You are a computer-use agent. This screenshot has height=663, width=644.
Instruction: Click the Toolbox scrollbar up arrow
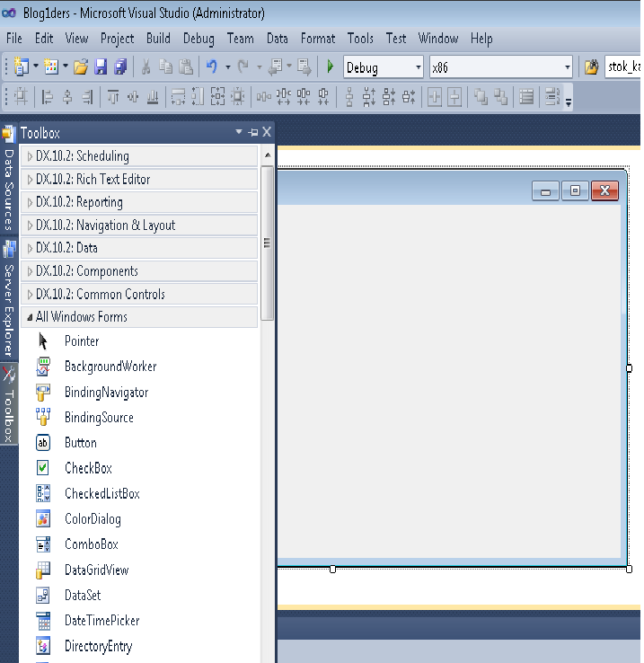tap(268, 155)
